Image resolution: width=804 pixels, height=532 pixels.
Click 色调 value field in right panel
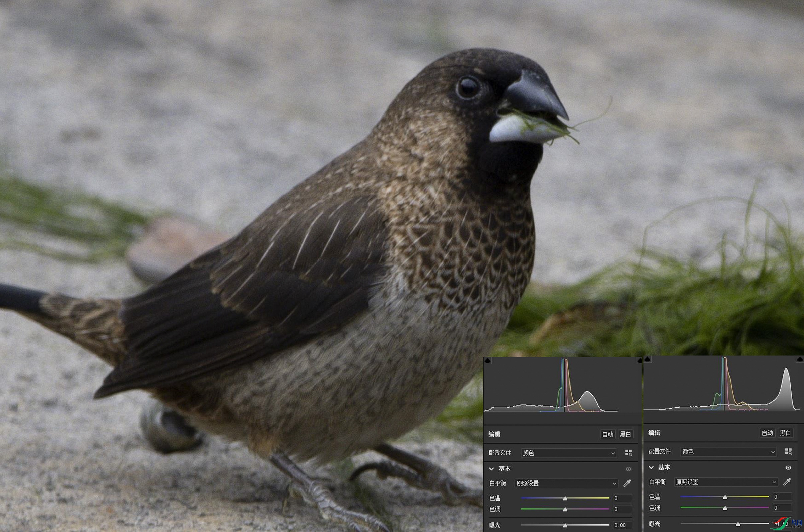[x=782, y=508]
